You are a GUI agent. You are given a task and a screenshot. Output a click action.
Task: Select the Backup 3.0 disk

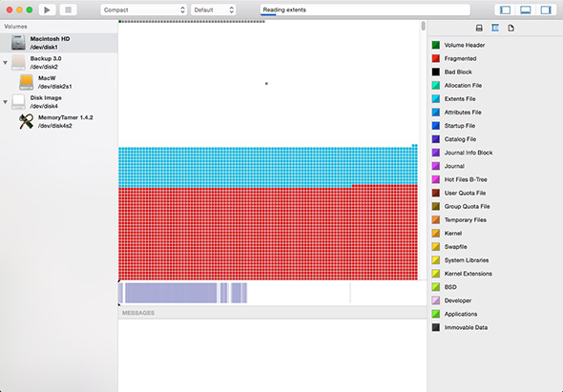pyautogui.click(x=59, y=62)
